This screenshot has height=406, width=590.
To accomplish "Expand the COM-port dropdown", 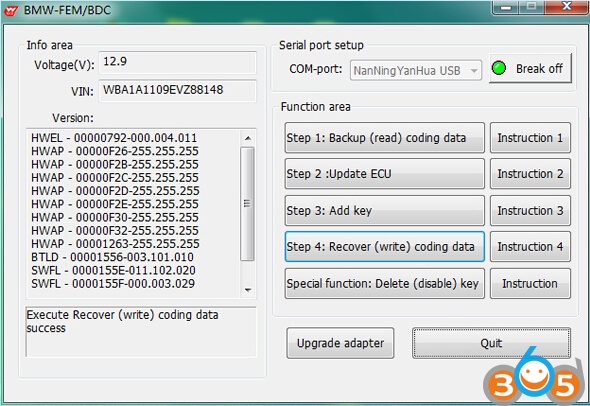I will point(474,70).
